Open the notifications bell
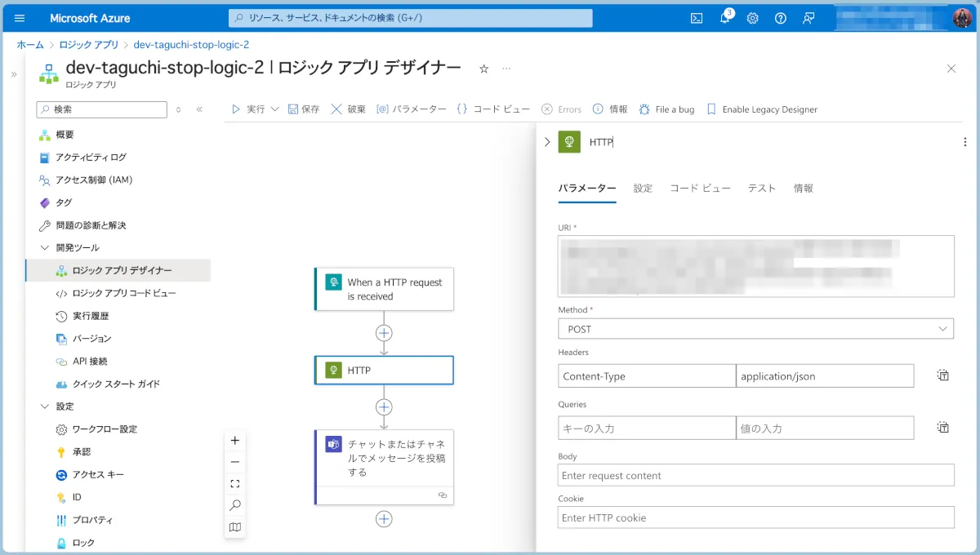This screenshot has width=980, height=555. [724, 18]
